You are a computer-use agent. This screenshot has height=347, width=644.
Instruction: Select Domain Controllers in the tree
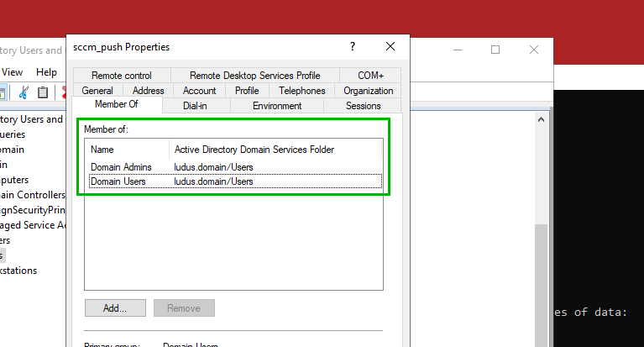tap(32, 195)
